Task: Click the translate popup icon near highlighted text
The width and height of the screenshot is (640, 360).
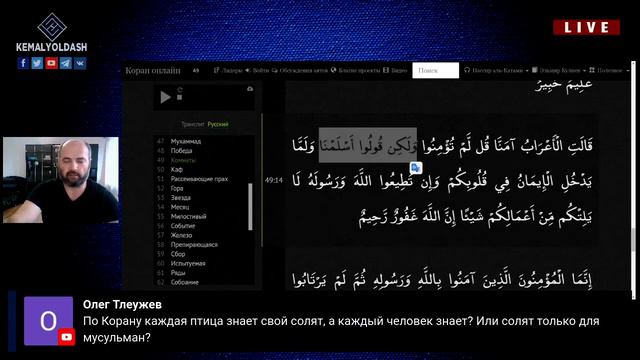Action: 416,168
